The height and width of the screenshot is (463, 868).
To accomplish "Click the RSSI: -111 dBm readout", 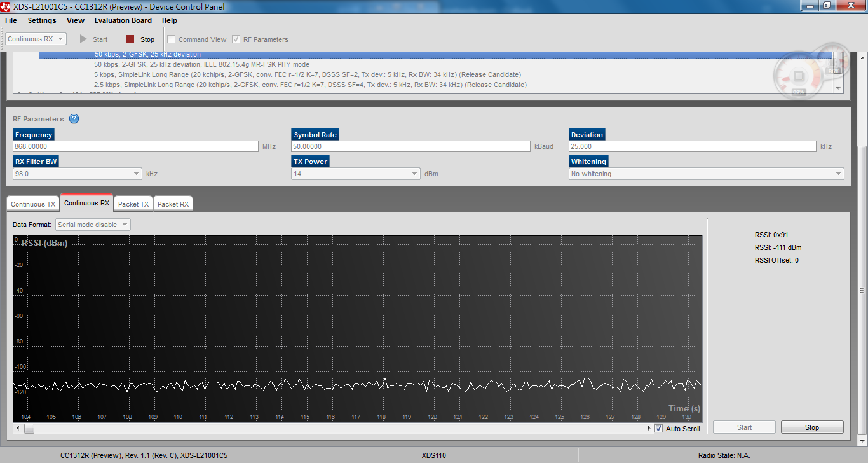I will [x=778, y=247].
